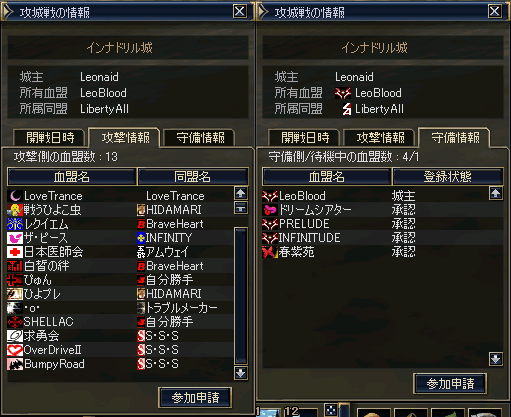Click the ドリームシアター pink emblem

coord(270,210)
